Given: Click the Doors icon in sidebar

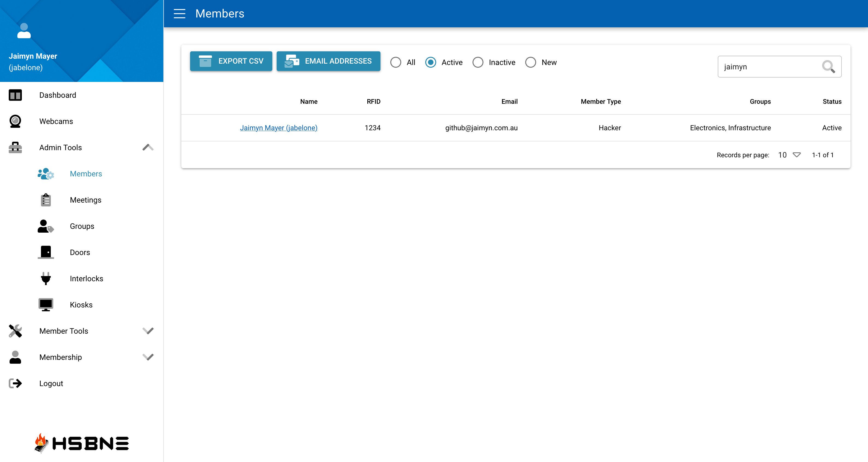Looking at the screenshot, I should 46,252.
